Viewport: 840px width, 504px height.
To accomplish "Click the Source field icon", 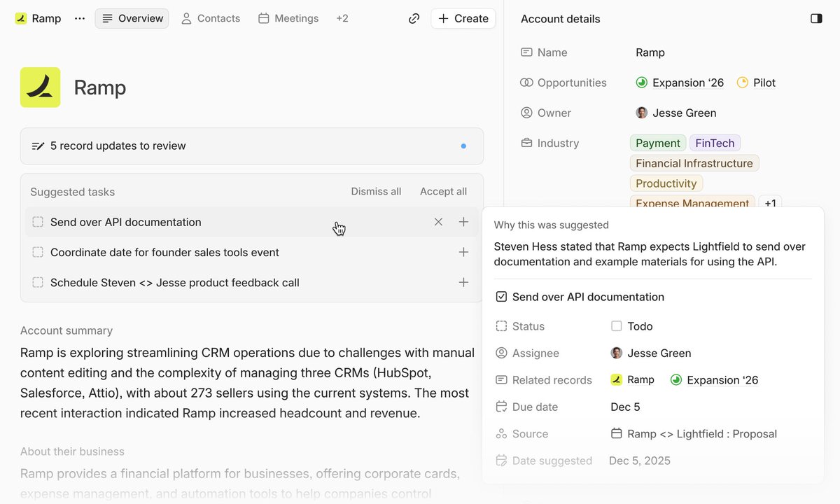I will pos(501,434).
